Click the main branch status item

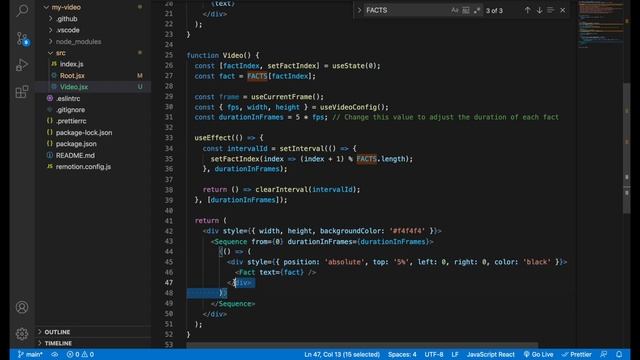coord(30,354)
